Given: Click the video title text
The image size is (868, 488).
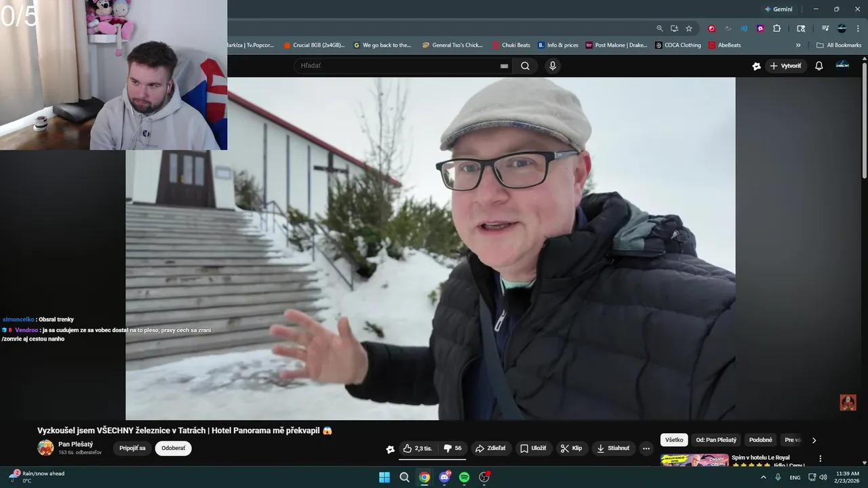Looking at the screenshot, I should (x=184, y=430).
